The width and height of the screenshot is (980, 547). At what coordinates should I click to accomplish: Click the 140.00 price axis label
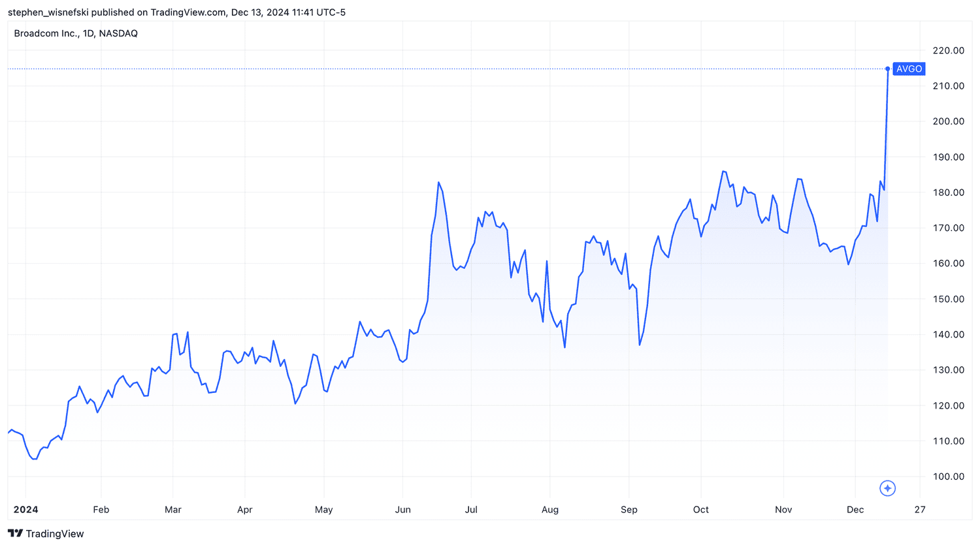coord(949,334)
